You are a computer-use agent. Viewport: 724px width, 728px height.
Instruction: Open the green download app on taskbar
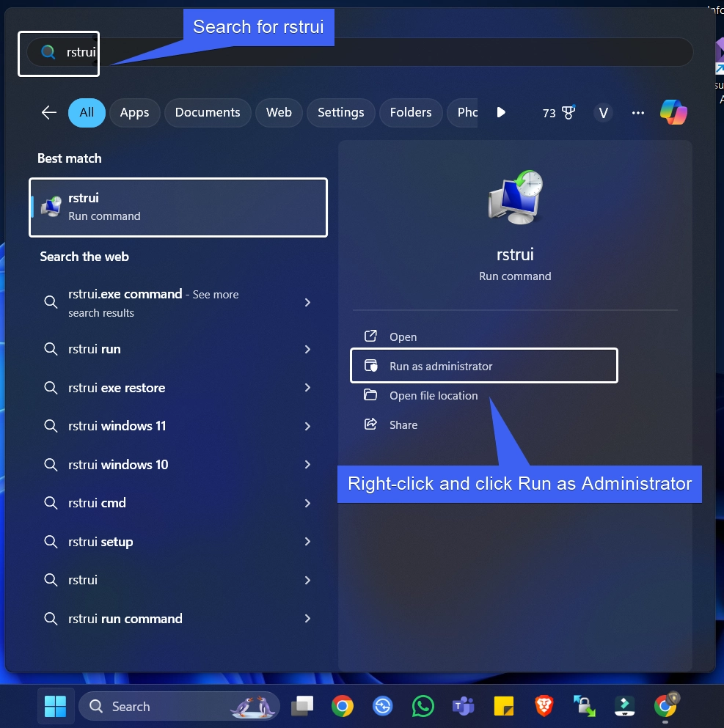(625, 706)
